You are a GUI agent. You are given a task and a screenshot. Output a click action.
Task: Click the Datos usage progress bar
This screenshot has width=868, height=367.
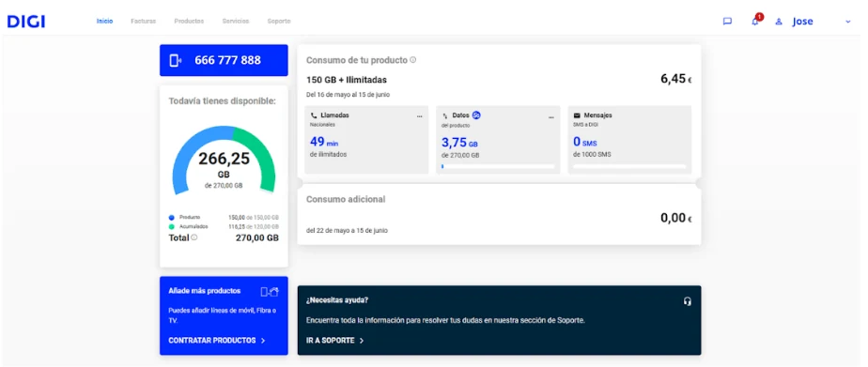pos(498,166)
